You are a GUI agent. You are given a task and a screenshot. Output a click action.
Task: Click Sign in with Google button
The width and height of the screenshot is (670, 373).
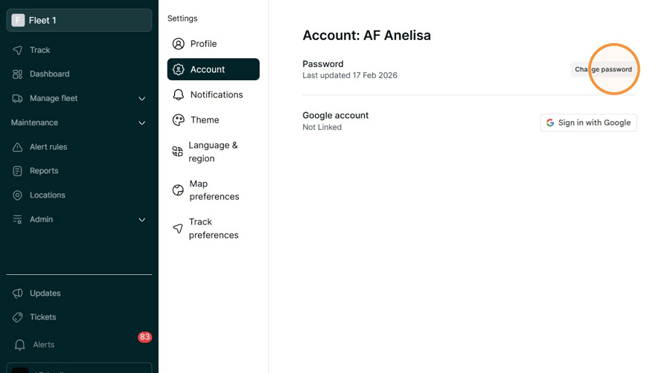tap(588, 123)
